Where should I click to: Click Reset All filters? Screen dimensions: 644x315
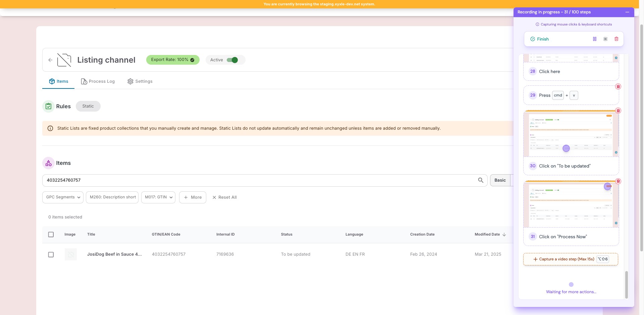(x=224, y=197)
